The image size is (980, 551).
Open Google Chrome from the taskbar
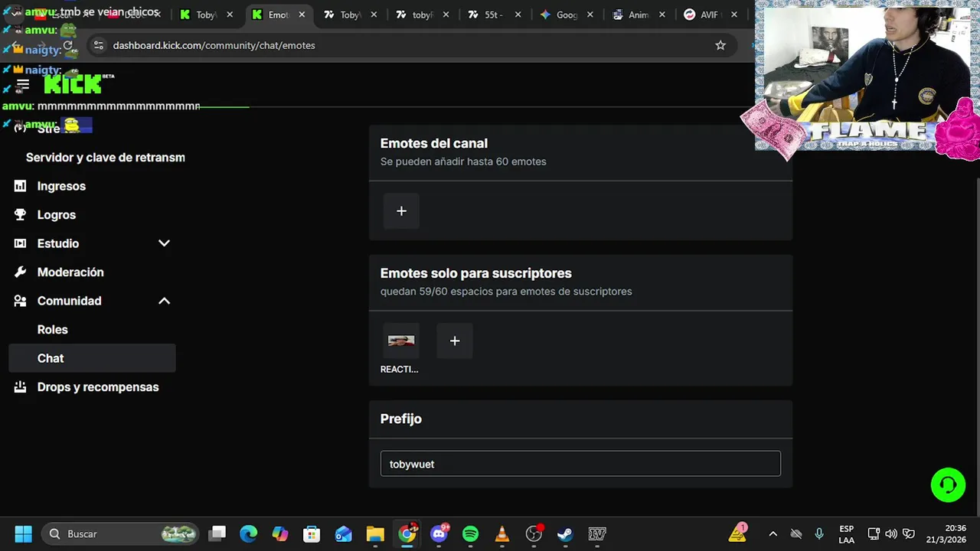click(x=407, y=533)
